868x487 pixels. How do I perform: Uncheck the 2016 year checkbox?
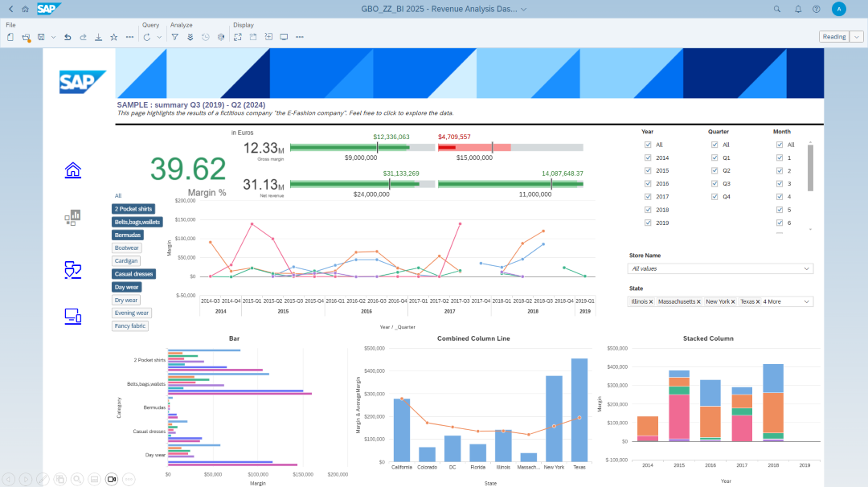648,184
